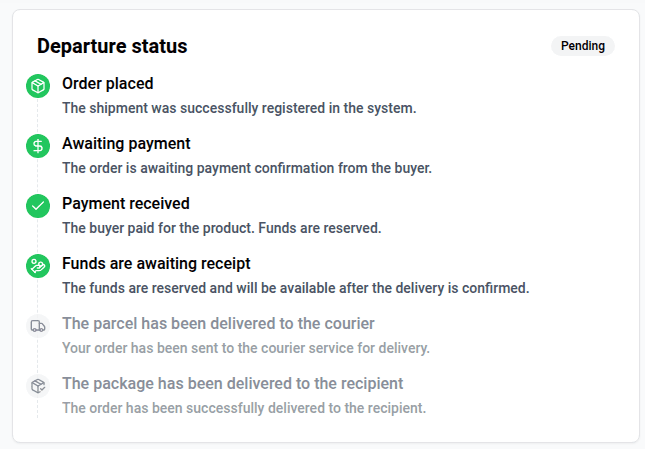The width and height of the screenshot is (645, 449).
Task: Click the Payment received step title
Action: click(x=126, y=204)
